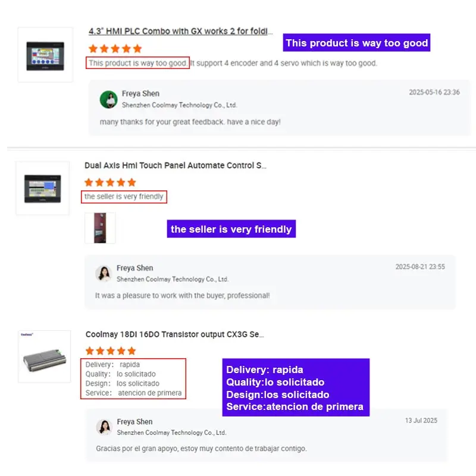Open the red device photo attached to the review
Image resolution: width=476 pixels, height=476 pixels.
click(x=99, y=228)
